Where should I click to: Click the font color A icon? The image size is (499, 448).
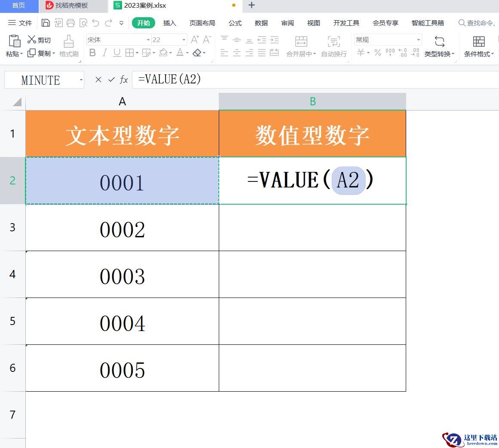(180, 52)
